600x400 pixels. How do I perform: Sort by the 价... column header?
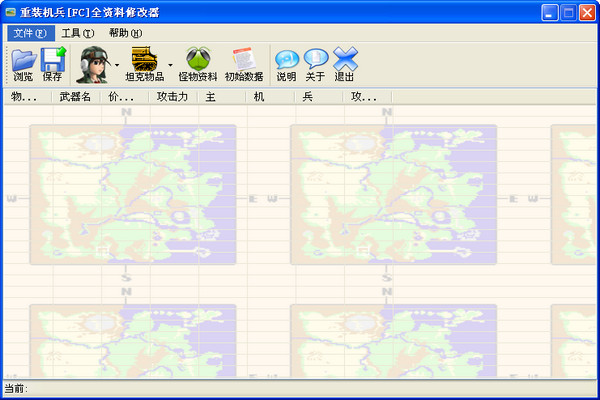[x=124, y=97]
